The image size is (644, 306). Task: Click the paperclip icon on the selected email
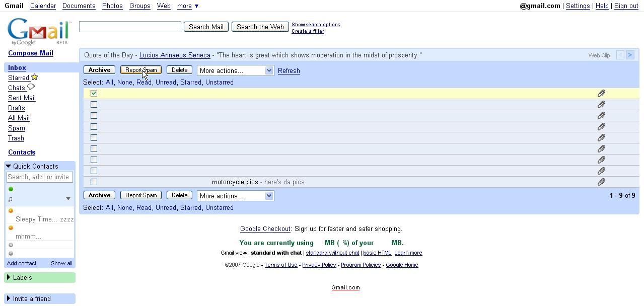pyautogui.click(x=601, y=94)
